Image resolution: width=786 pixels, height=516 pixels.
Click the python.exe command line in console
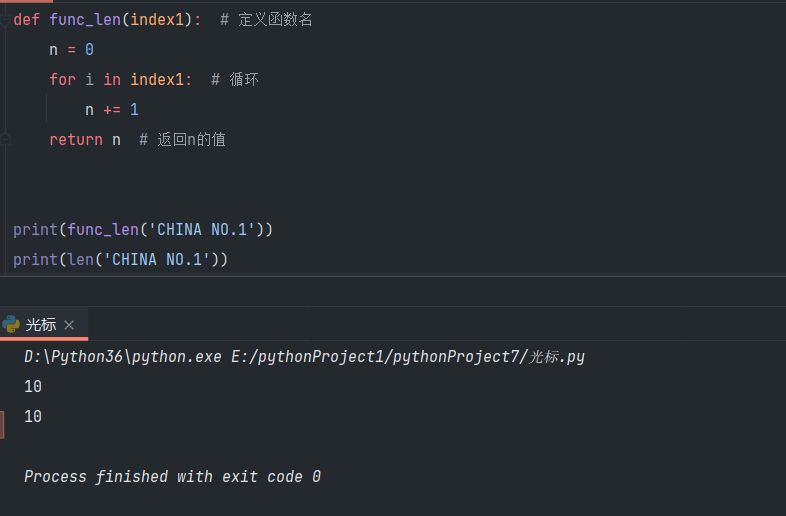(x=304, y=357)
